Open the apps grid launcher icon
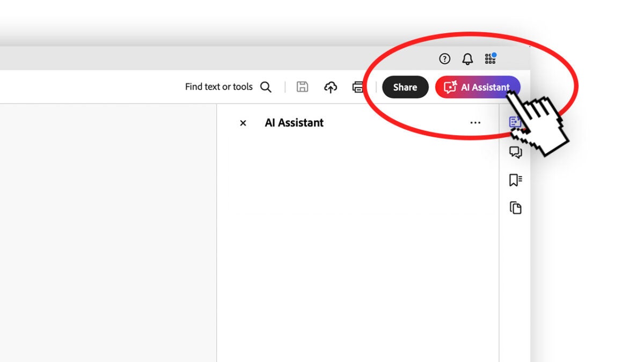 click(x=490, y=58)
